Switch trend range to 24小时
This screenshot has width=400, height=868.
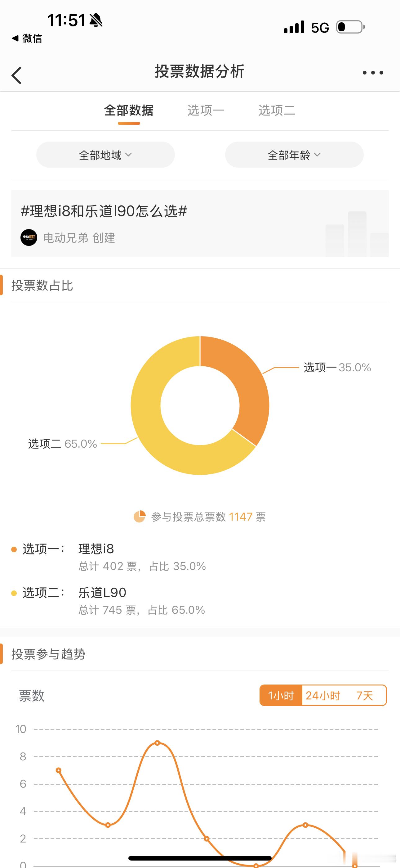323,695
